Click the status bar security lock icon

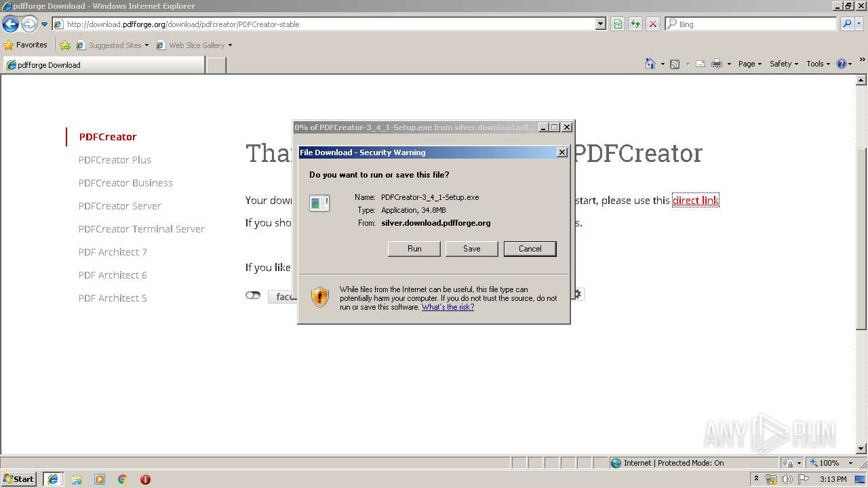789,463
